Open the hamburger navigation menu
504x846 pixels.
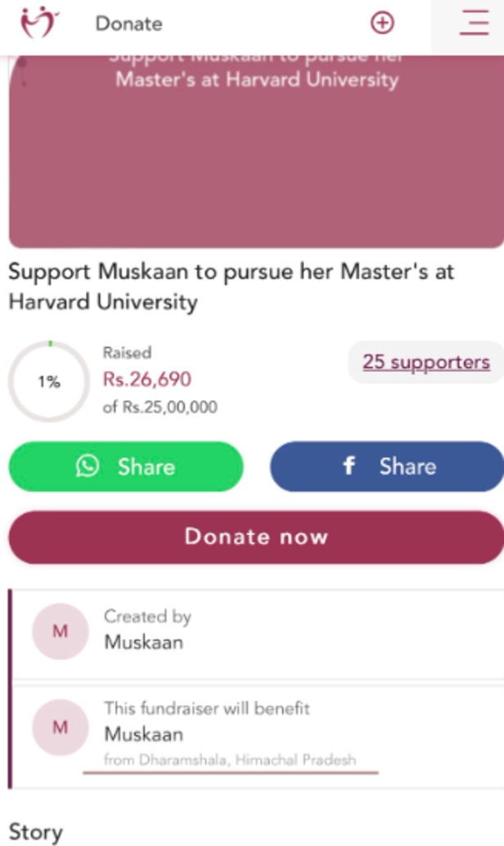473,24
